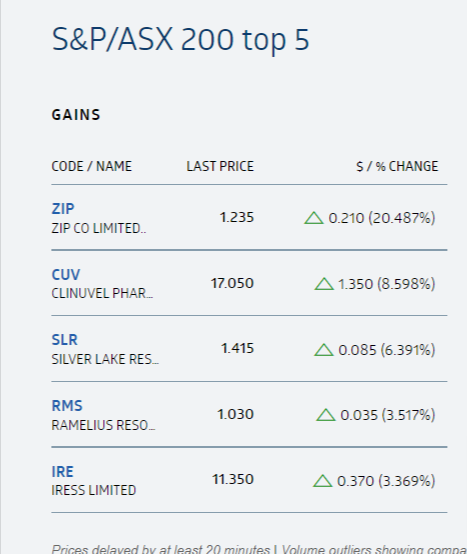Click ZIP's last price 1.235
Viewport: 467px width, 554px height.
coord(237,217)
